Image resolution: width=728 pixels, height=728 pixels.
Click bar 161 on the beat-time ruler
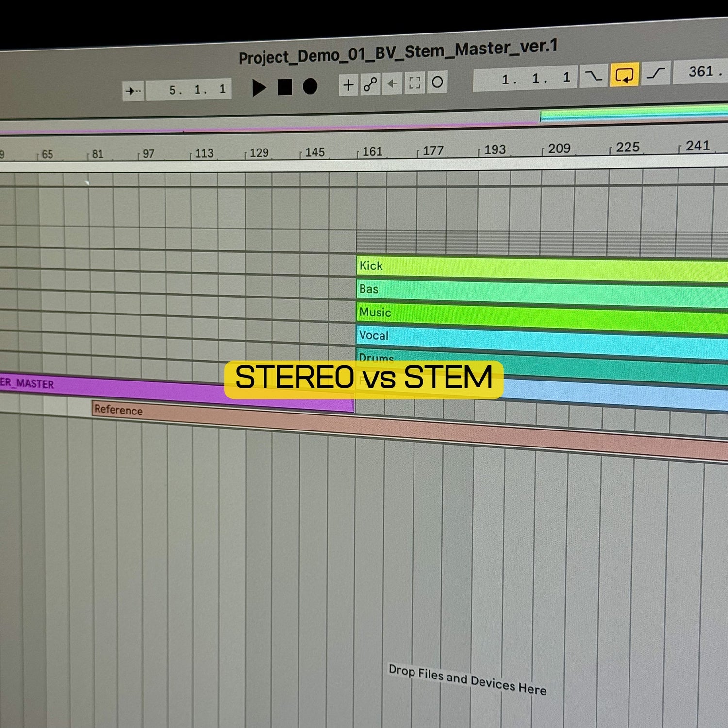(372, 151)
